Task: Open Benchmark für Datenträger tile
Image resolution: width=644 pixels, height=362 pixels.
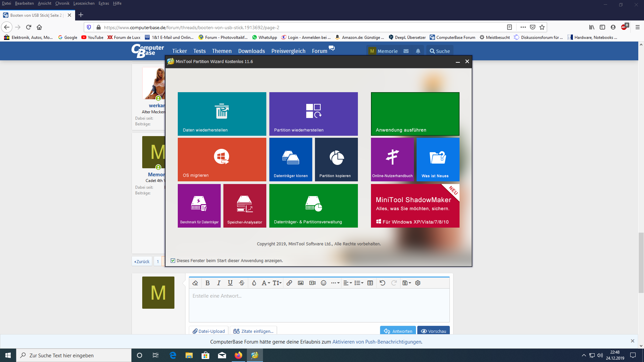Action: coord(199,205)
